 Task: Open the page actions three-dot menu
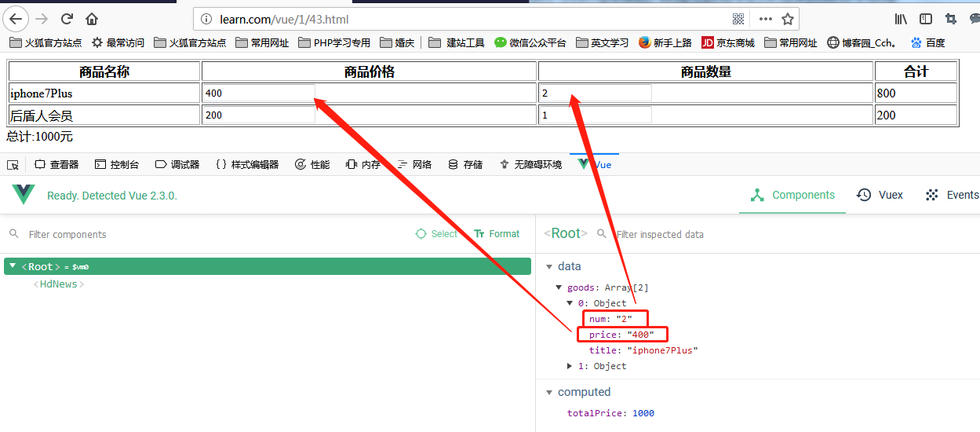click(x=765, y=19)
